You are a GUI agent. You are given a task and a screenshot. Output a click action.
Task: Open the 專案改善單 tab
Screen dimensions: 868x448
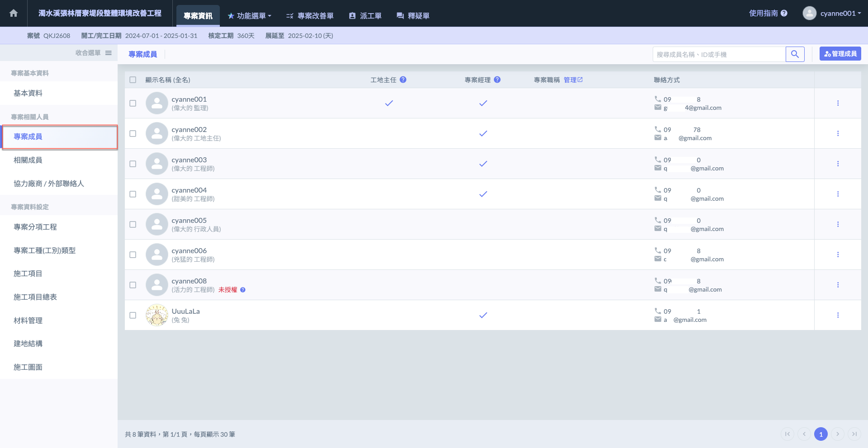(x=310, y=16)
